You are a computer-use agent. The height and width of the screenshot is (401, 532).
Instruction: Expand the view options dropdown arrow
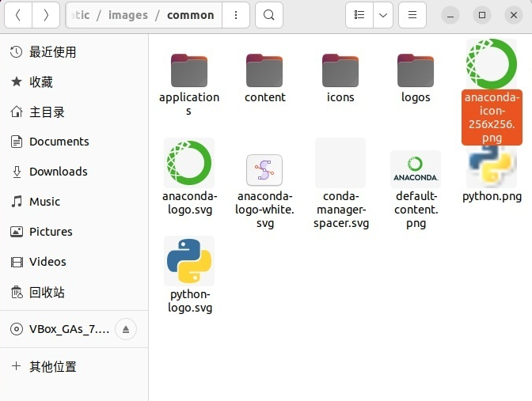coord(382,15)
